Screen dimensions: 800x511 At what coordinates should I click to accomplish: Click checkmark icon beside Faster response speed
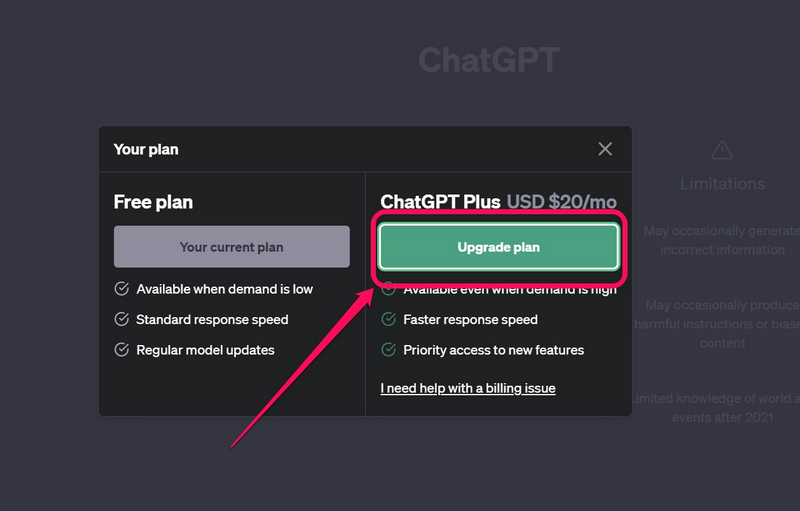click(x=389, y=320)
